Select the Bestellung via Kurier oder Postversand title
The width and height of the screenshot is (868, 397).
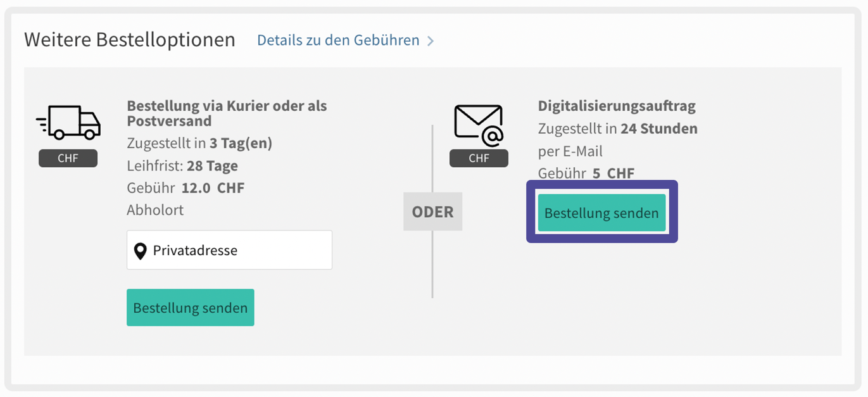tap(227, 113)
